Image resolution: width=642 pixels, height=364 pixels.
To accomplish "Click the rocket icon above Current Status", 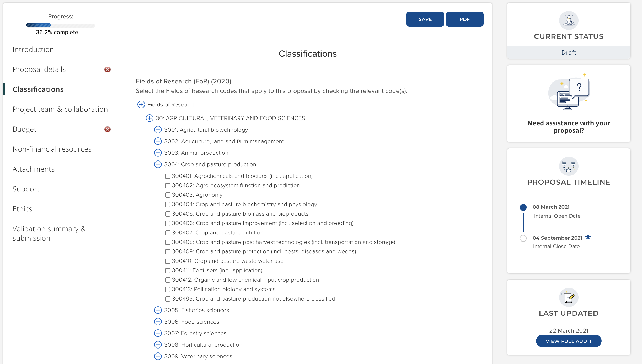I will pos(569,20).
